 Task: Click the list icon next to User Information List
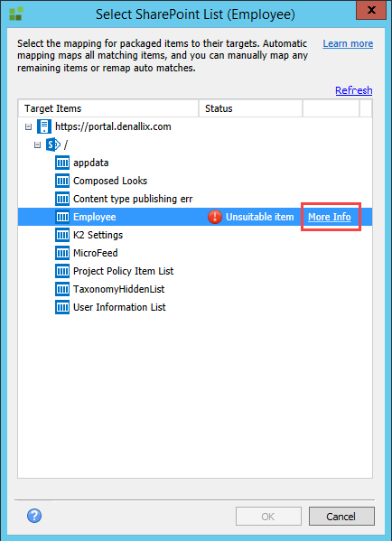tap(62, 307)
